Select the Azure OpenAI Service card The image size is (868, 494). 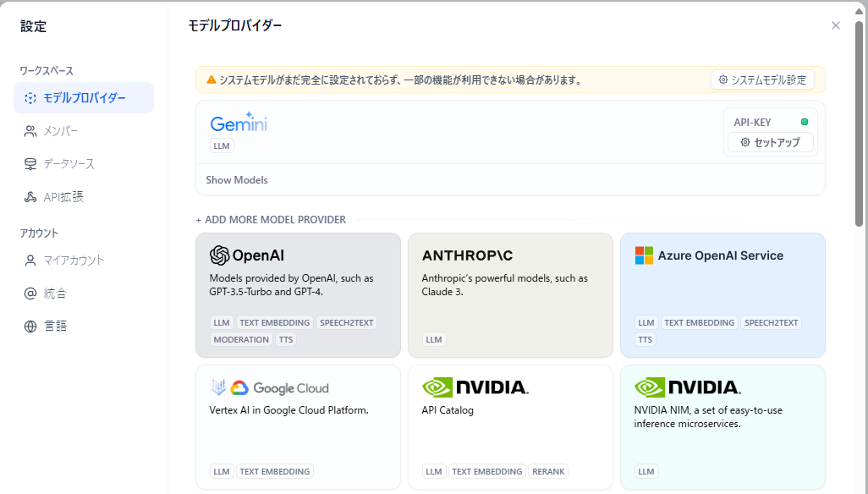[722, 295]
